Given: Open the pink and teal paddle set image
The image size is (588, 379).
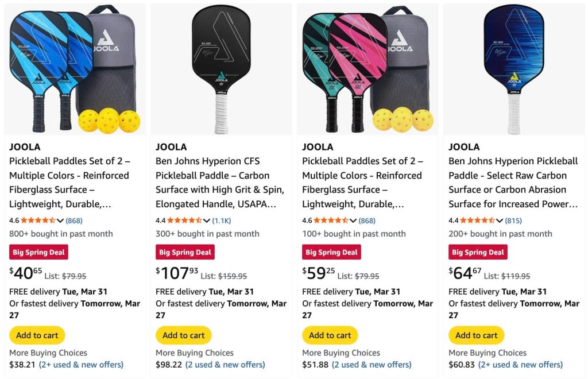Looking at the screenshot, I should [367, 69].
